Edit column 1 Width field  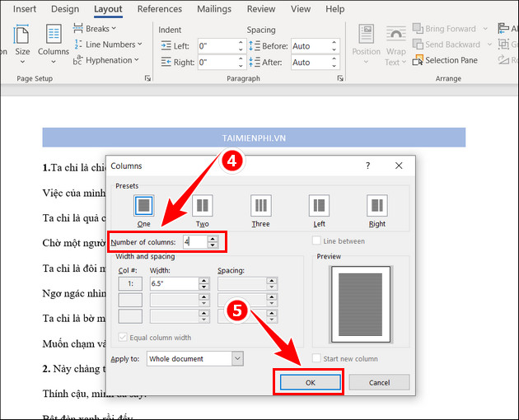pos(174,283)
